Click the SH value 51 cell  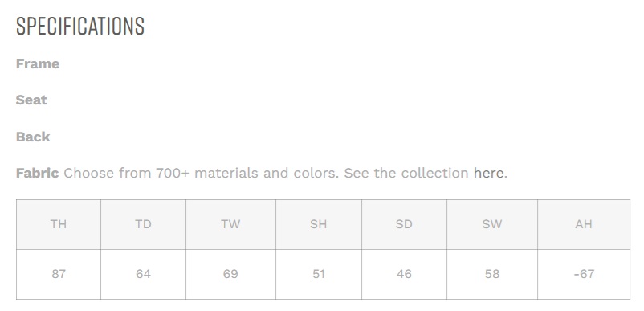[319, 274]
